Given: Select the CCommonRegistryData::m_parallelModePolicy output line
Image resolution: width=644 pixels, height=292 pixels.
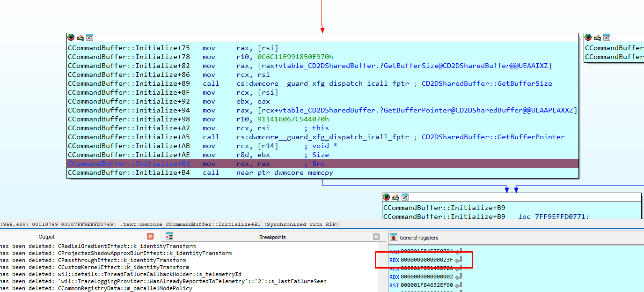Looking at the screenshot, I should click(x=96, y=288).
